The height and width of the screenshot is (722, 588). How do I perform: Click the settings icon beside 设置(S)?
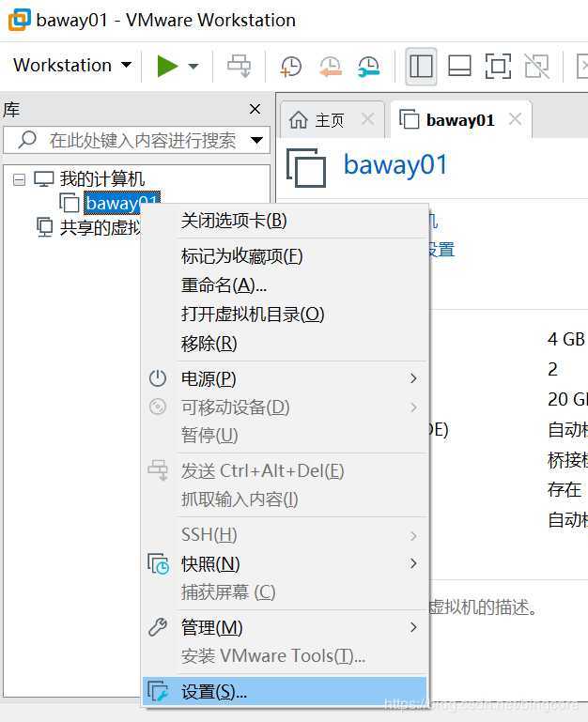point(158,691)
